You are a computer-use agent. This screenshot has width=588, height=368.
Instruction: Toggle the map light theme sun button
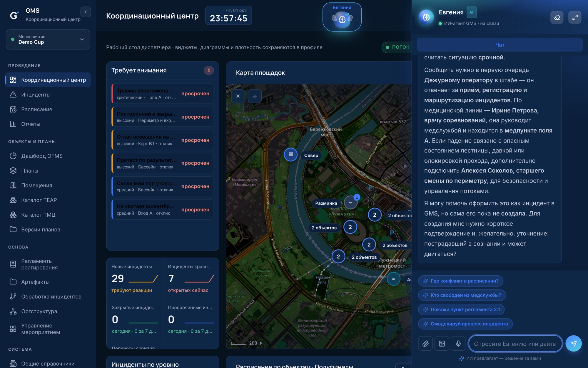pos(238,96)
